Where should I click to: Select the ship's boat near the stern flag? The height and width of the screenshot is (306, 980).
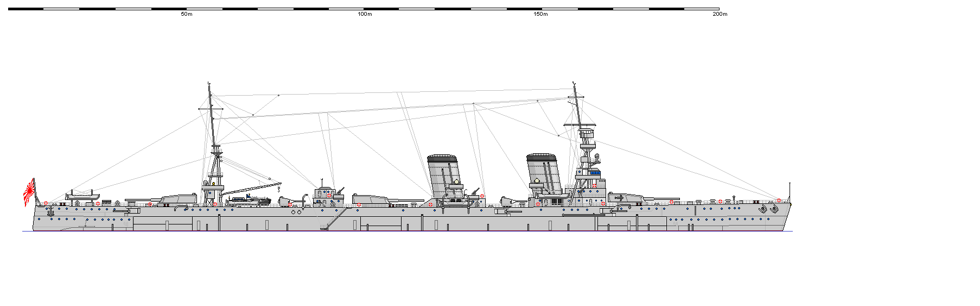(82, 196)
